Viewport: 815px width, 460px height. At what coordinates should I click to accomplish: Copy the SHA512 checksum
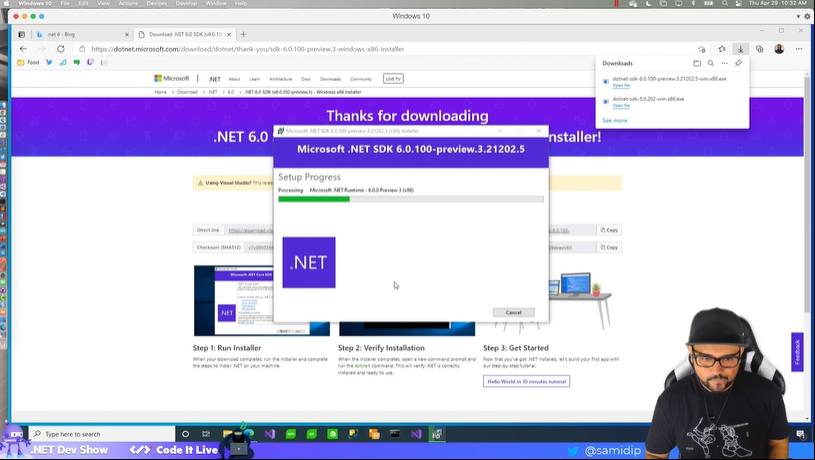pos(609,247)
